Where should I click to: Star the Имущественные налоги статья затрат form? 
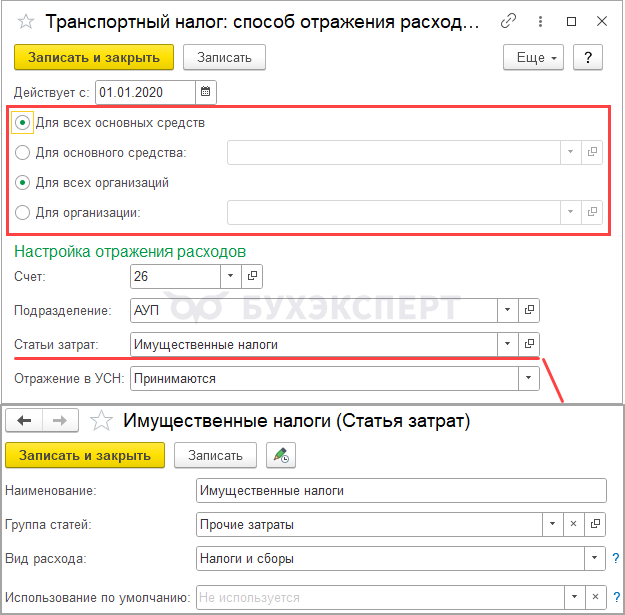tap(101, 421)
